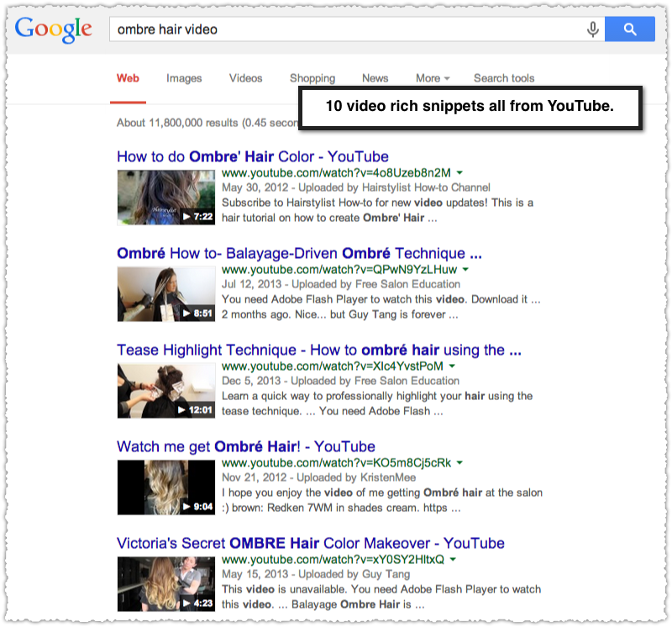
Task: Open the Shopping tab
Action: pos(312,78)
